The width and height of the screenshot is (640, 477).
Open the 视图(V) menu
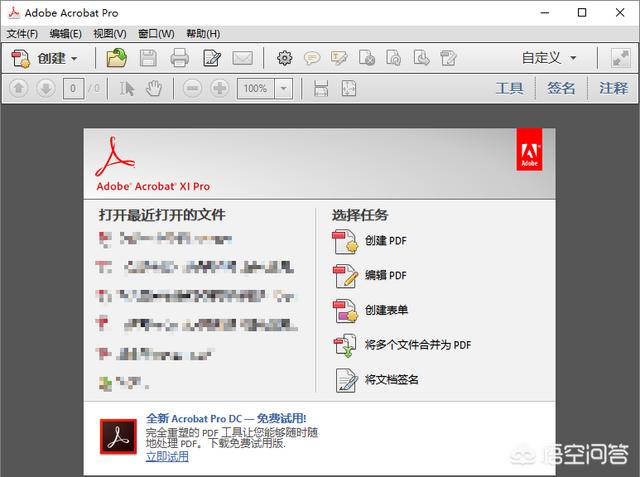pos(109,33)
